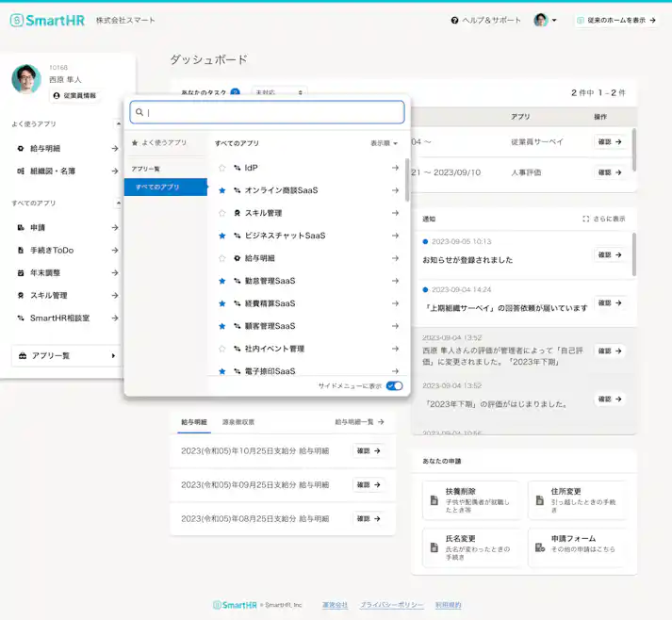Click 従業員情報 button
The height and width of the screenshot is (620, 672).
click(75, 95)
